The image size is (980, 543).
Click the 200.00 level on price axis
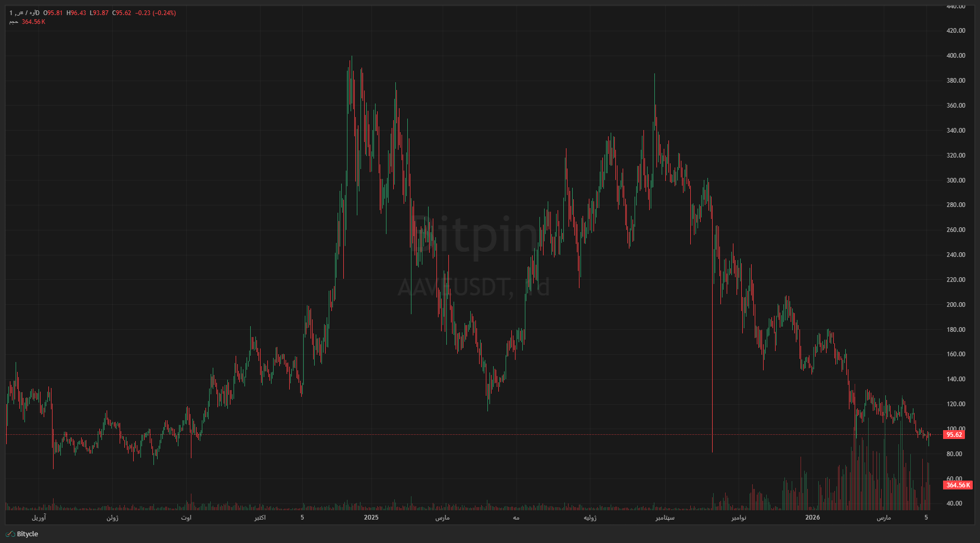pos(956,305)
